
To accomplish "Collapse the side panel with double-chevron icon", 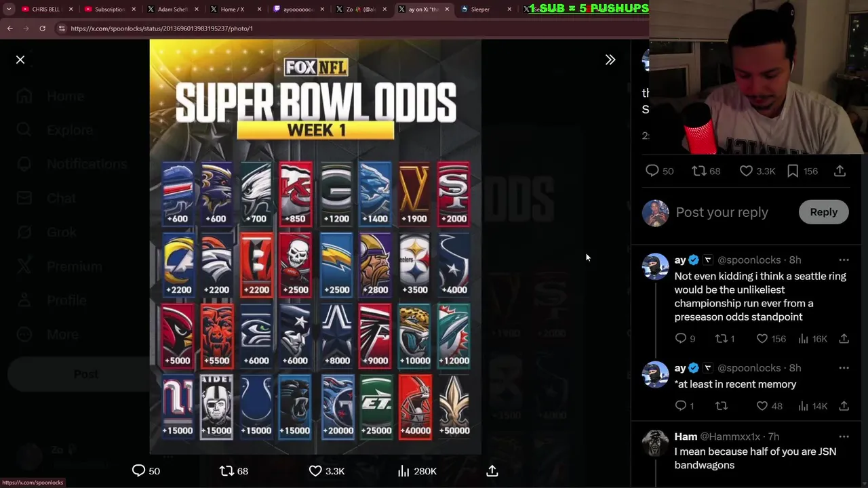I will (610, 60).
